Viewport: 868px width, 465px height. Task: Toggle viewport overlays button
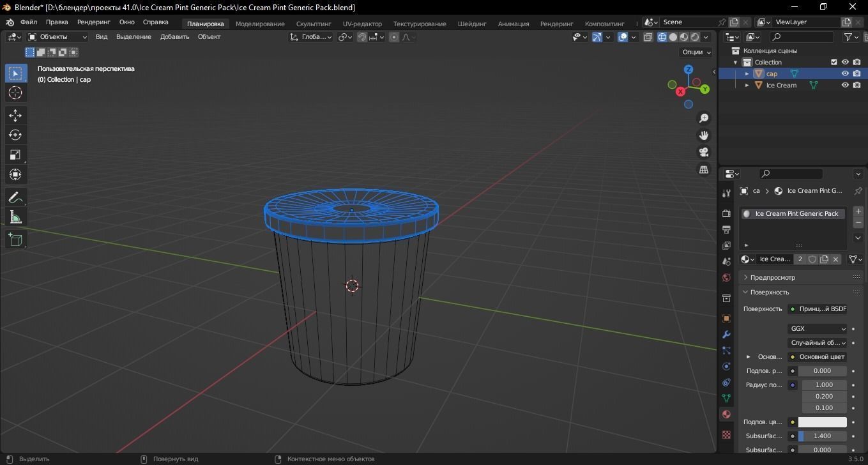(x=623, y=37)
